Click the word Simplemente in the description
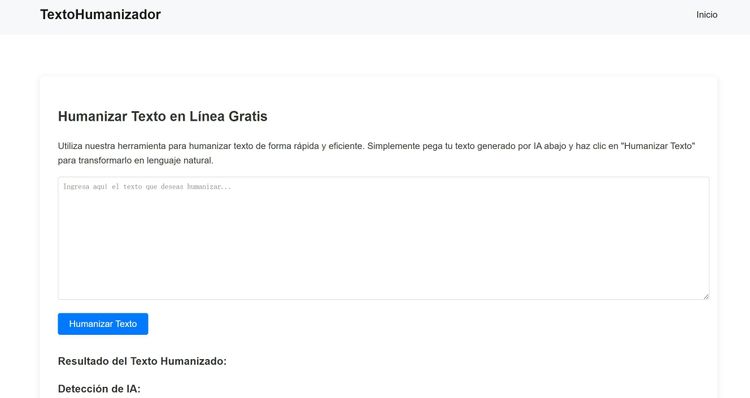 point(394,146)
